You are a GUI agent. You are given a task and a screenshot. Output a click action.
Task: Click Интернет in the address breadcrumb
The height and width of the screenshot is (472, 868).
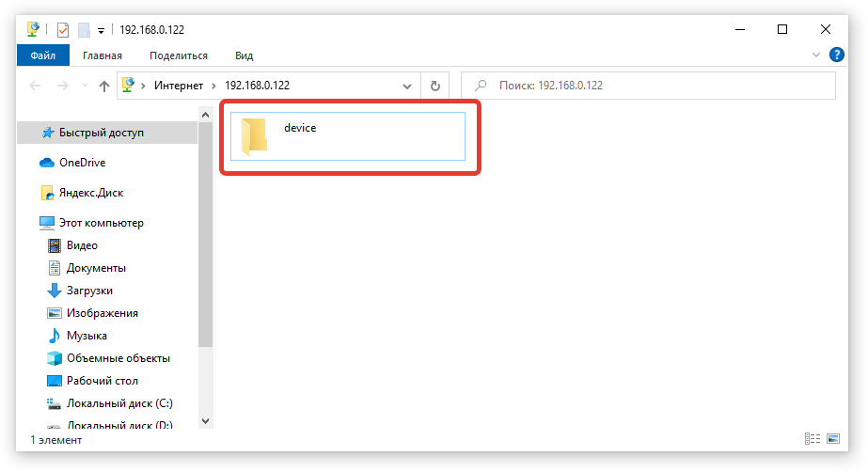point(179,86)
